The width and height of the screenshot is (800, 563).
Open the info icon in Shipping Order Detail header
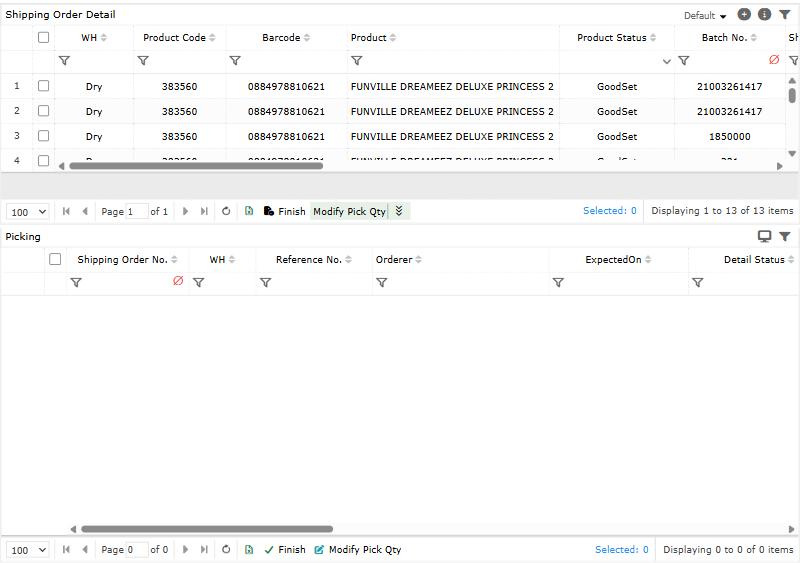[764, 14]
